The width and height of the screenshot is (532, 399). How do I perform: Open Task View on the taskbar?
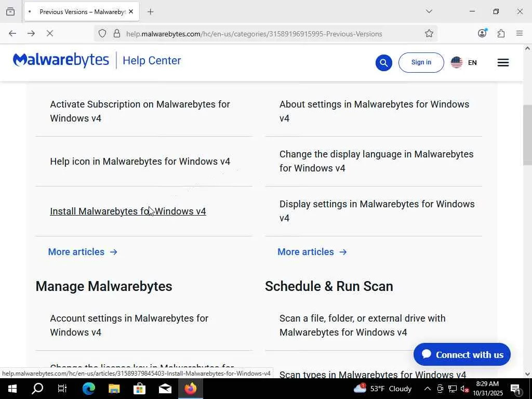[62, 389]
